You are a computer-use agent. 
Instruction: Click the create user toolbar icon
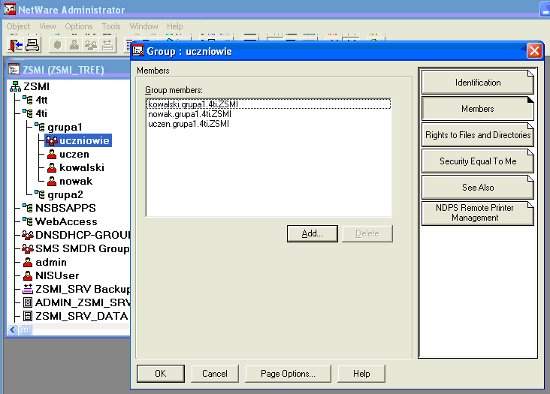74,45
